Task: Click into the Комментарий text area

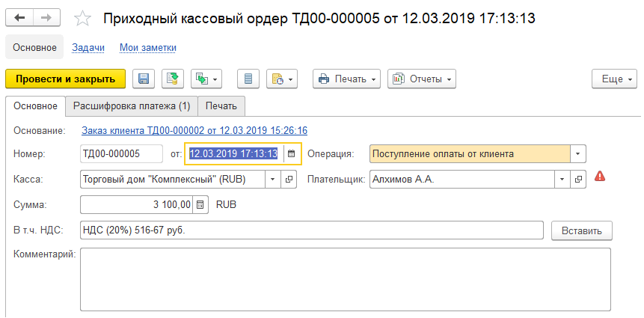Action: (346, 278)
